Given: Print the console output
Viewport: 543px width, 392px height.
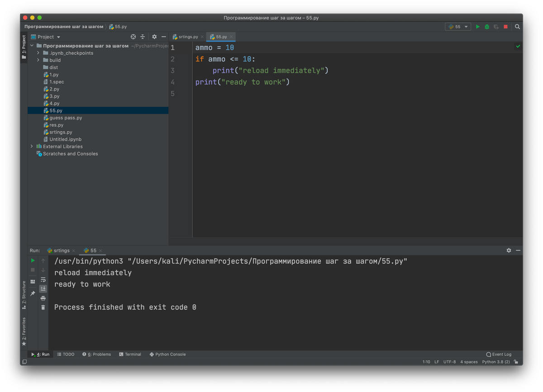Looking at the screenshot, I should tap(43, 298).
